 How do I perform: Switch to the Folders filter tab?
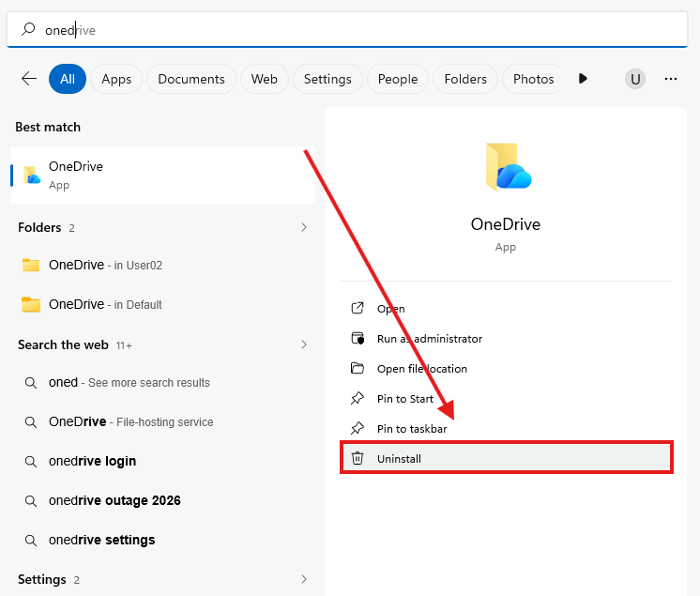(x=465, y=79)
